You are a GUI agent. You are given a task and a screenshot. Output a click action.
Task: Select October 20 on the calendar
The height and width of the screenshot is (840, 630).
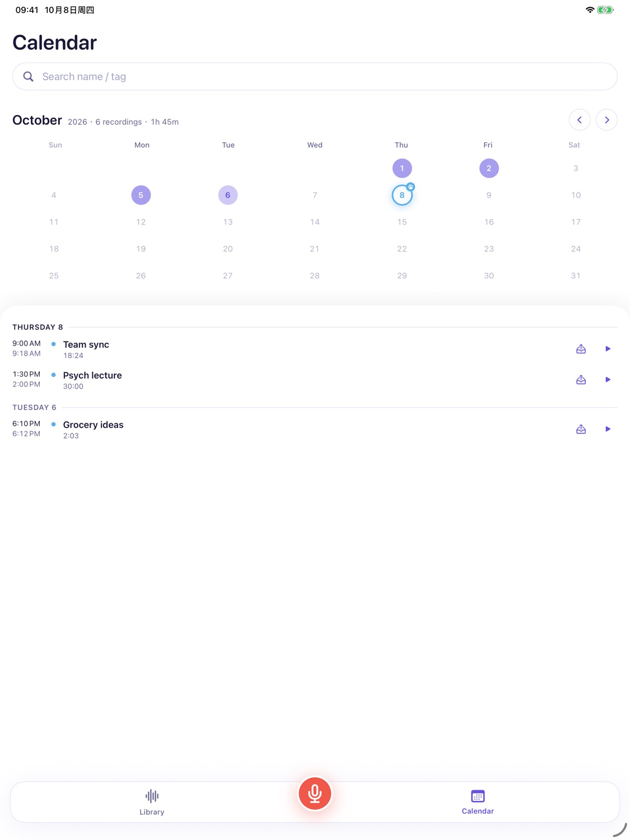tap(228, 249)
